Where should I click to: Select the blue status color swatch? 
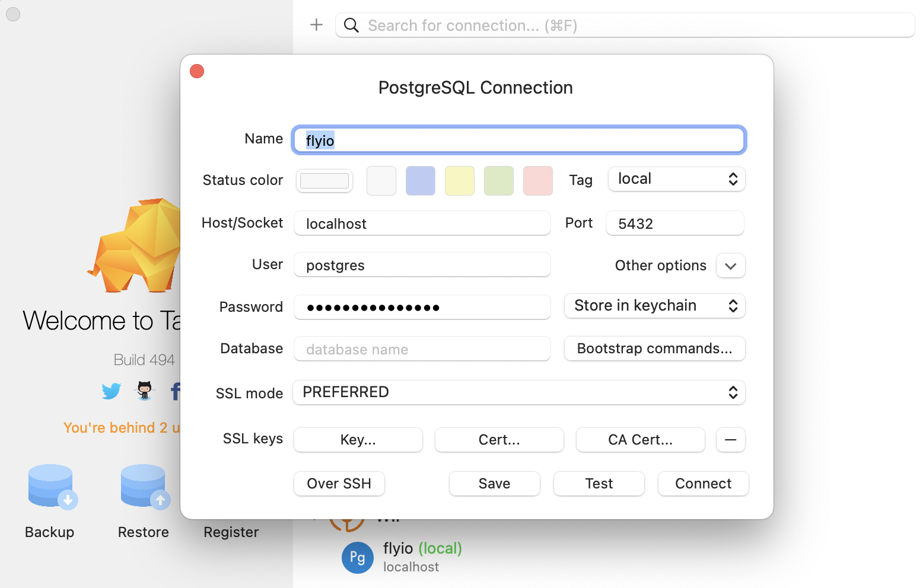coord(421,181)
